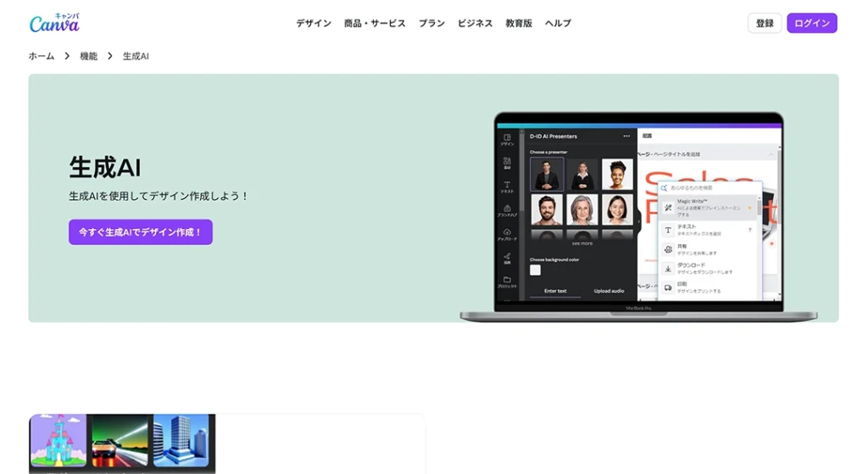Click the Magic Write wand icon
Image resolution: width=868 pixels, height=474 pixels.
coord(668,207)
